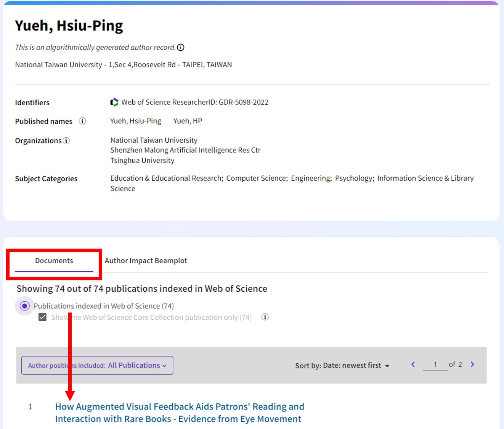Click the ResearcherID GDR-5098-2022 text

(195, 102)
